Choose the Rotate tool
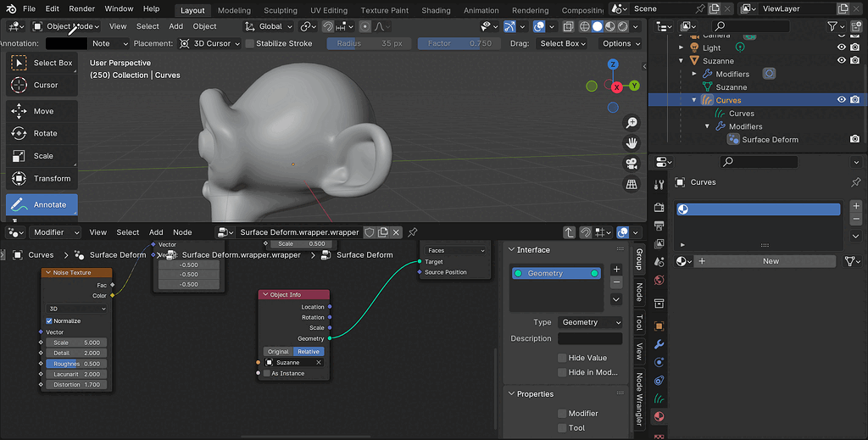This screenshot has width=868, height=440. pyautogui.click(x=42, y=133)
